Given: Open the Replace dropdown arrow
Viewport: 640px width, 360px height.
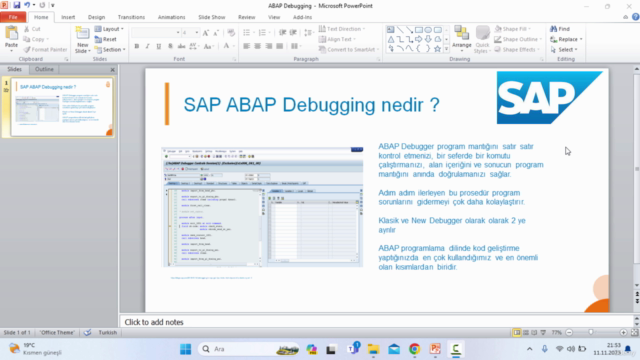Looking at the screenshot, I should tap(581, 39).
